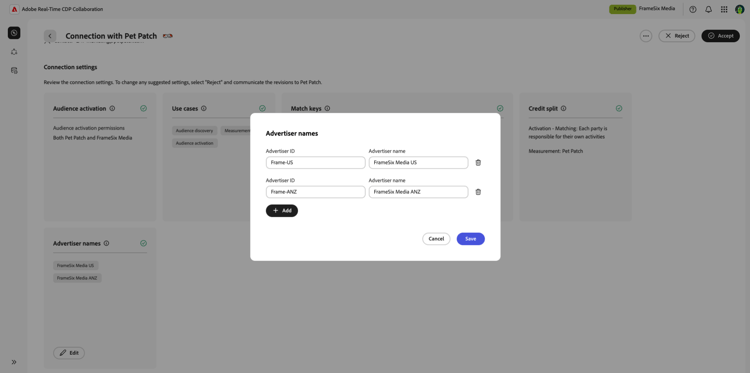
Task: Edit the Frame-ANZ Advertiser ID field
Action: tap(316, 192)
